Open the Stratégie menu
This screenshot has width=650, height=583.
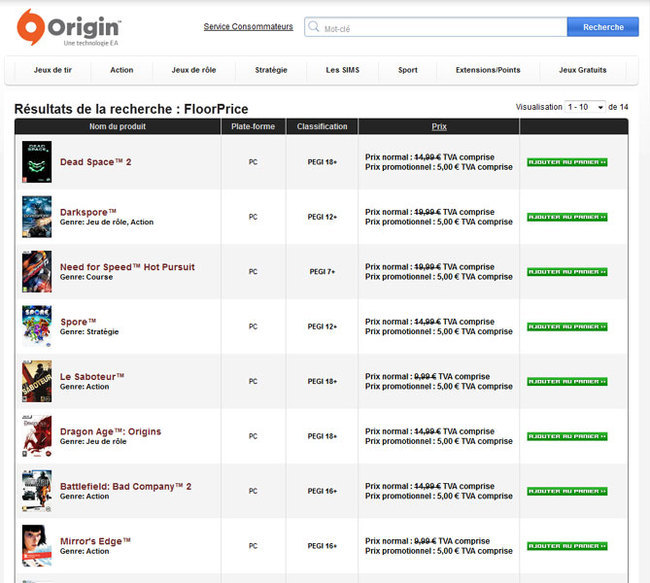pyautogui.click(x=271, y=70)
